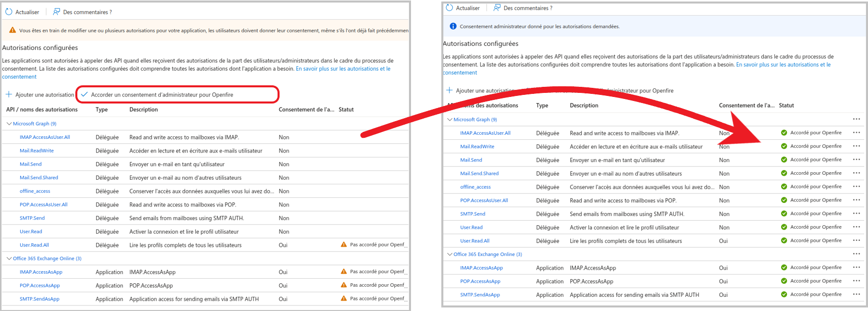This screenshot has height=311, width=868.
Task: Click Consentement de l'a... header right panel
Action: tap(747, 106)
